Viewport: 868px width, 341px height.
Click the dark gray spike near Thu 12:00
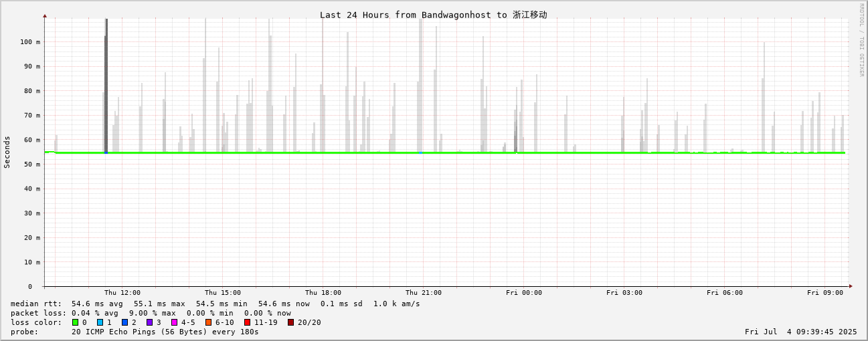tap(106, 86)
